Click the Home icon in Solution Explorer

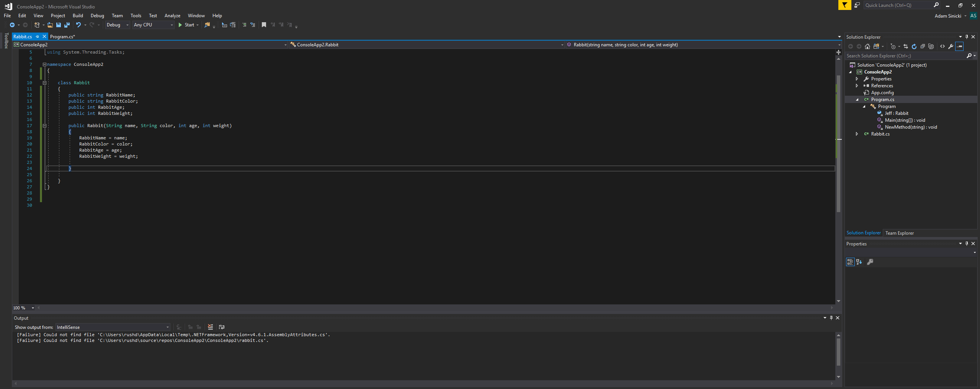click(867, 46)
